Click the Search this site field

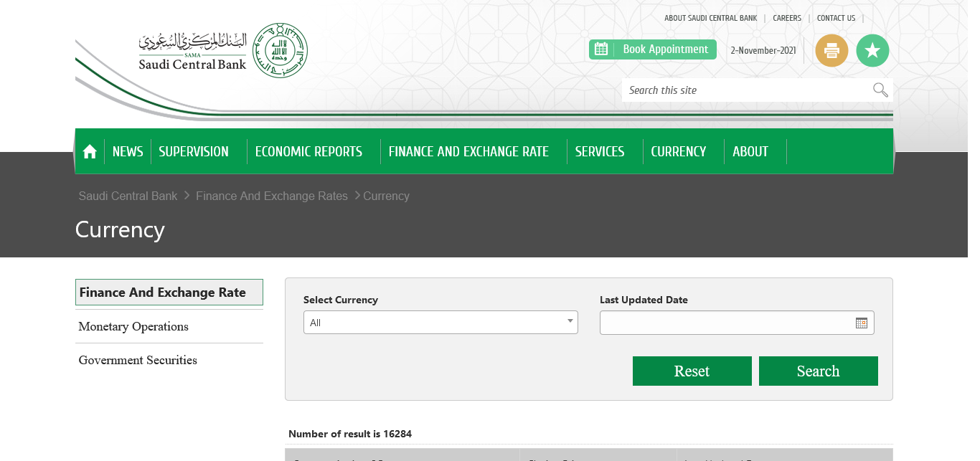(746, 90)
